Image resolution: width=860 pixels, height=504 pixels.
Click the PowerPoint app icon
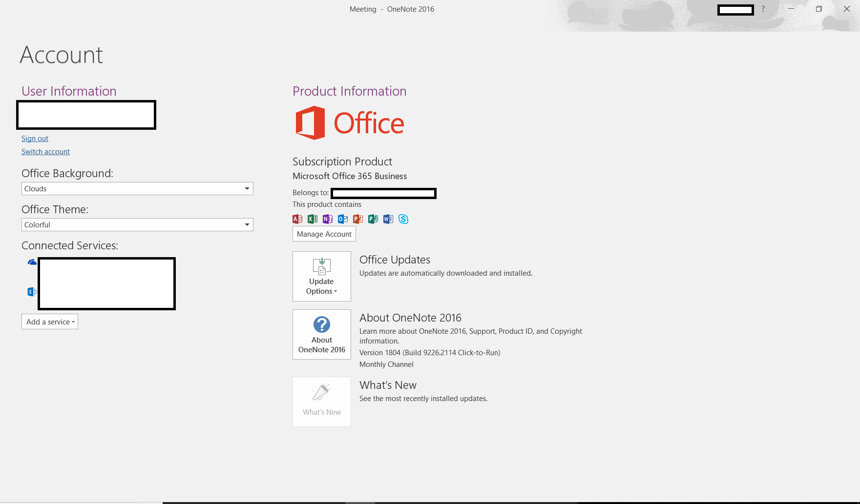point(358,219)
